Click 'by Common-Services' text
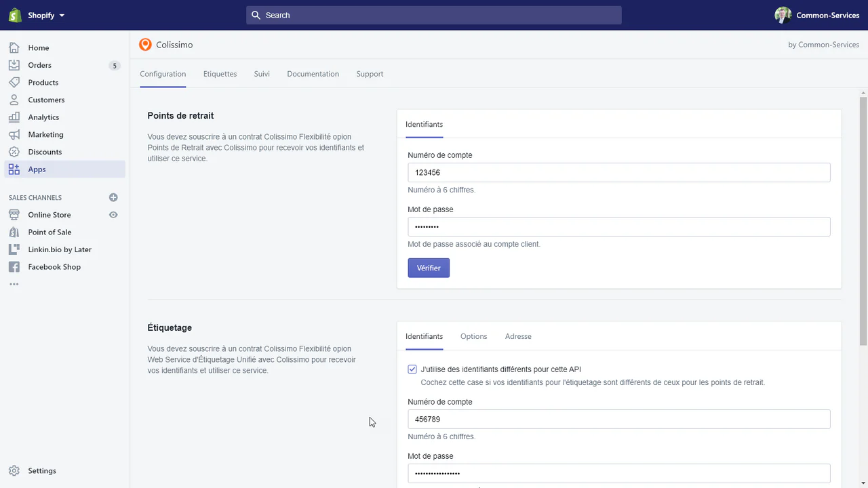Viewport: 868px width, 488px height. point(823,45)
